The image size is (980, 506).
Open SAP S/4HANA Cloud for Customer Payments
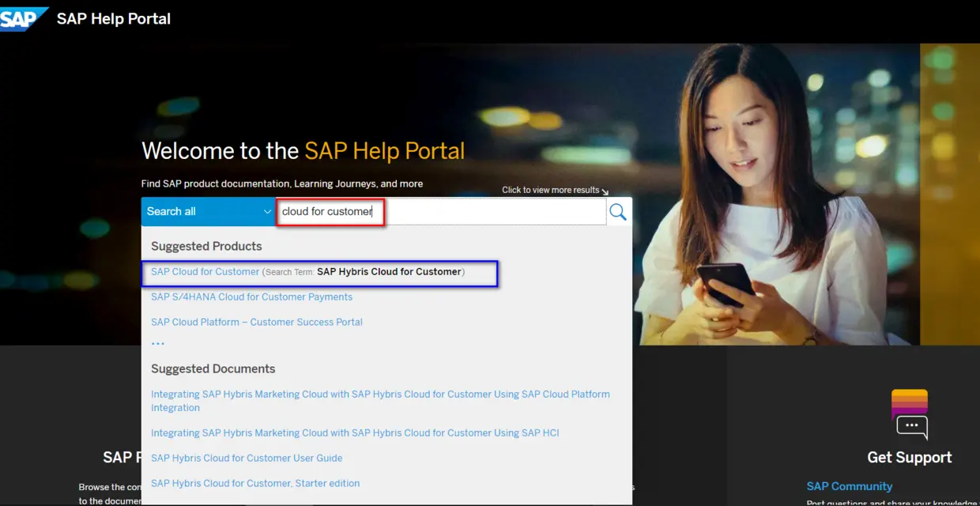(251, 297)
